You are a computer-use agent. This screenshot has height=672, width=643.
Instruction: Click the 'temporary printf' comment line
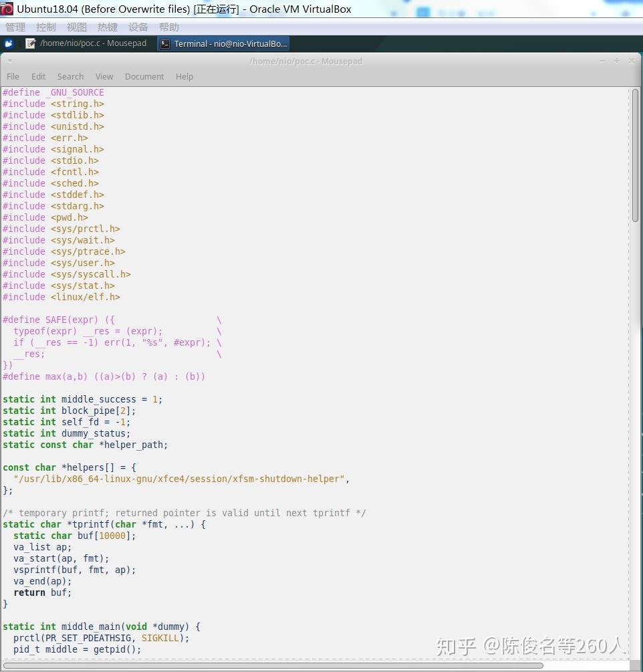click(184, 513)
